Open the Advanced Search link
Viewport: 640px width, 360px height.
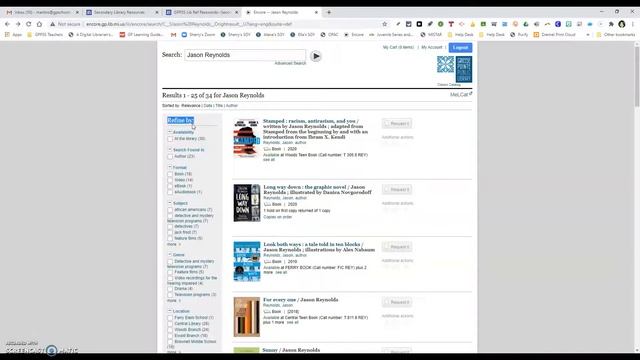tap(290, 63)
